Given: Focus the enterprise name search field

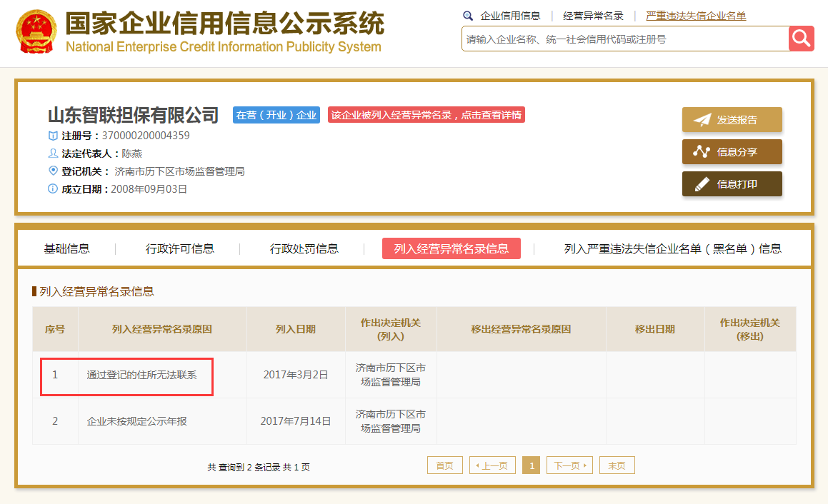Looking at the screenshot, I should tap(625, 39).
